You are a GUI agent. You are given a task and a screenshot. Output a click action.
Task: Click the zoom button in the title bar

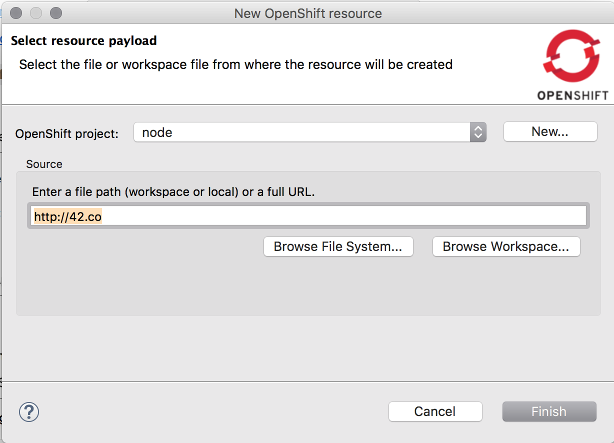[56, 14]
